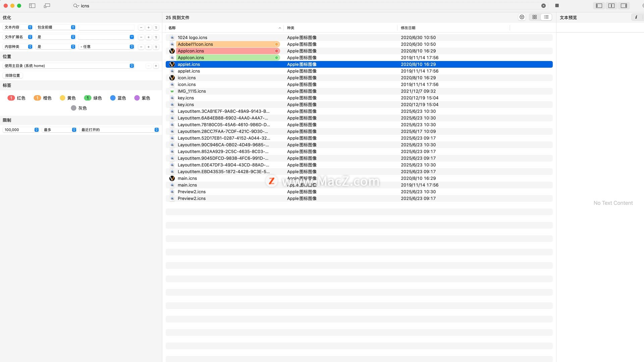Sort results by the 修改日期 column header
The width and height of the screenshot is (644, 362).
(x=453, y=28)
